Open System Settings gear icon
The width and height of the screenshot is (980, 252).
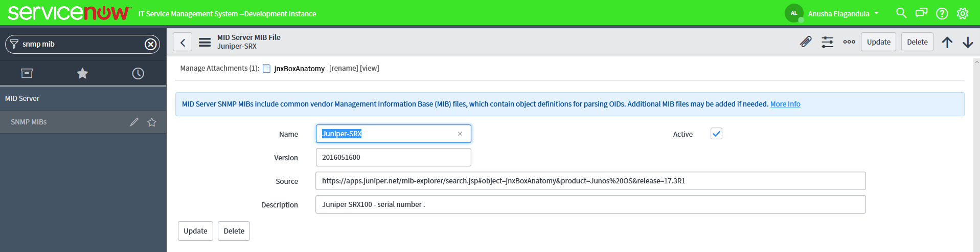(963, 13)
